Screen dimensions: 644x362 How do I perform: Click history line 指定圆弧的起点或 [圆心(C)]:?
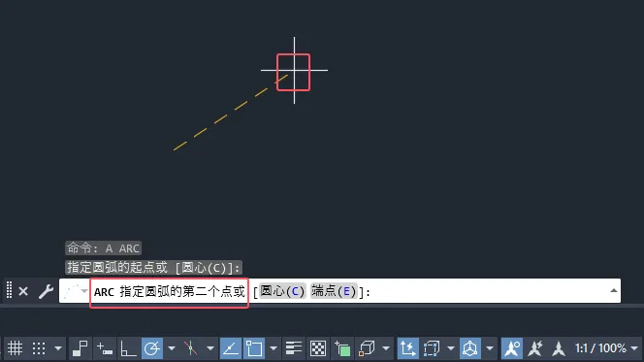click(x=153, y=268)
